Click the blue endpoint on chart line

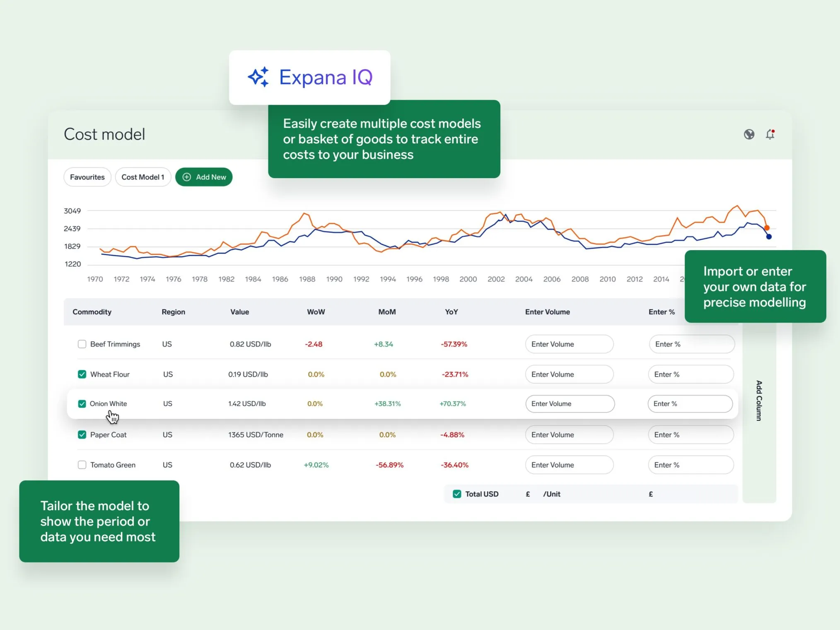(x=769, y=237)
